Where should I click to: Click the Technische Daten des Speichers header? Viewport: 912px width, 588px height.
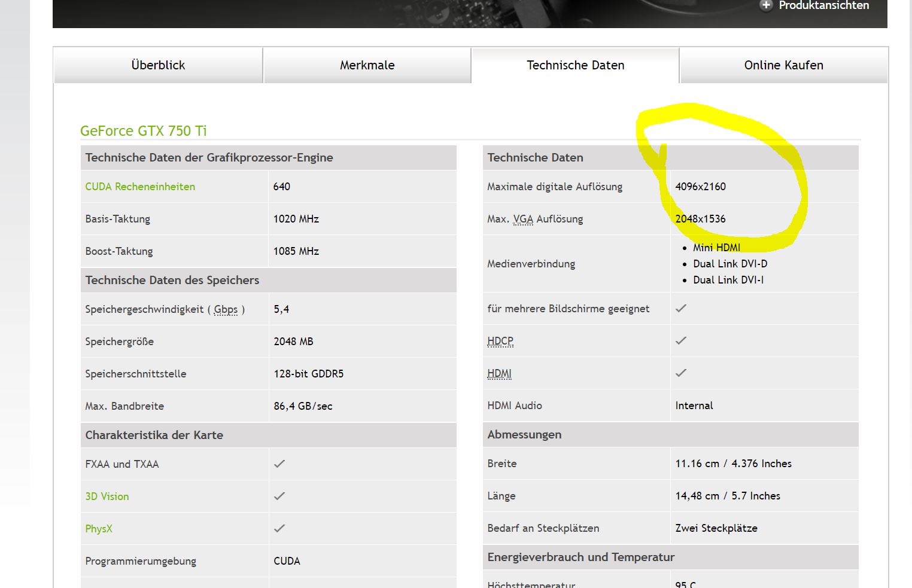[172, 280]
